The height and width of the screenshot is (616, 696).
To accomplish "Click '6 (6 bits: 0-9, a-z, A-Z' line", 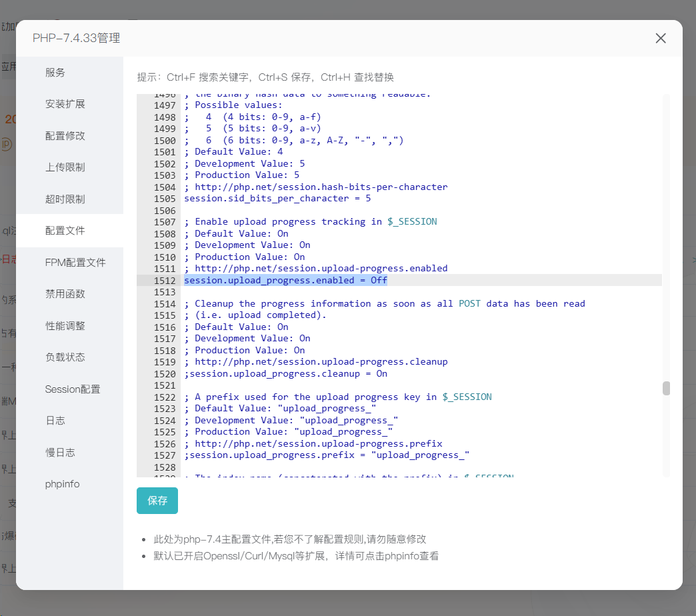I will 294,140.
